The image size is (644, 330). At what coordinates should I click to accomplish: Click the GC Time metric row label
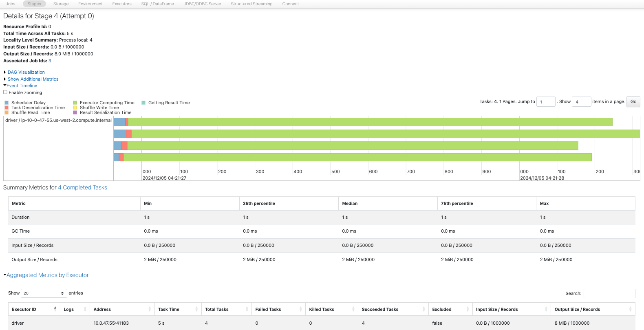20,231
